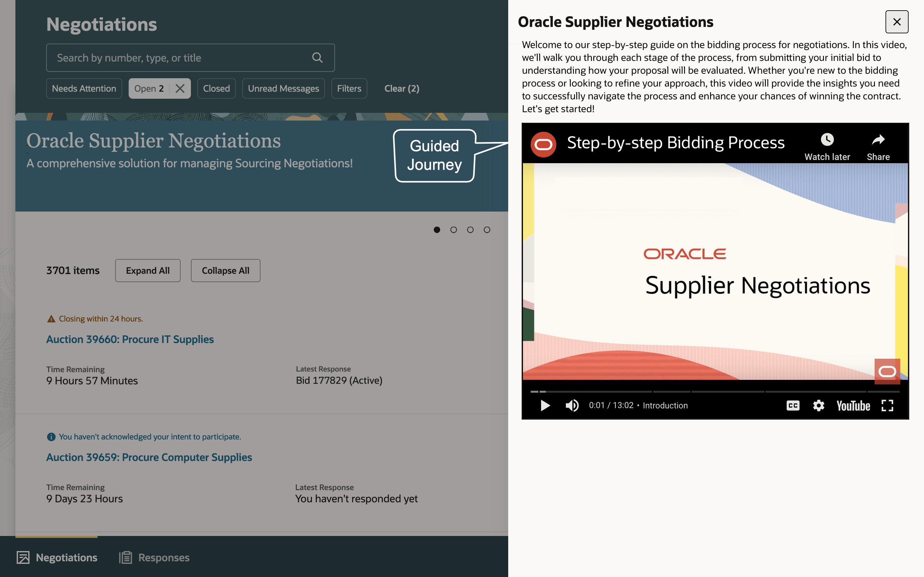Click the Share arrow icon
Screen dimensions: 924x577
point(878,140)
